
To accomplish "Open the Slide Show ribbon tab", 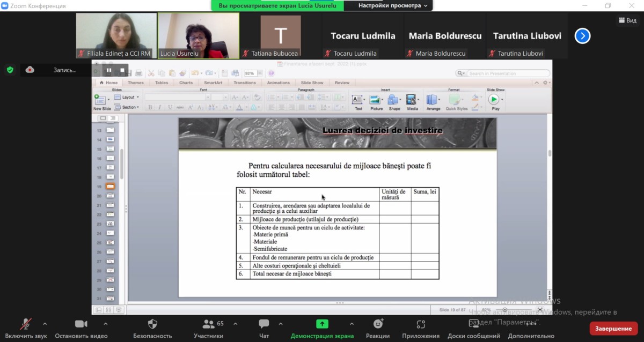I will click(312, 83).
